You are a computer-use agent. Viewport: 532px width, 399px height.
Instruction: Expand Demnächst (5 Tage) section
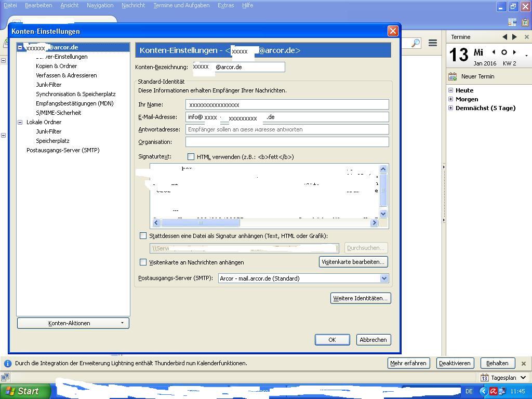[x=450, y=108]
